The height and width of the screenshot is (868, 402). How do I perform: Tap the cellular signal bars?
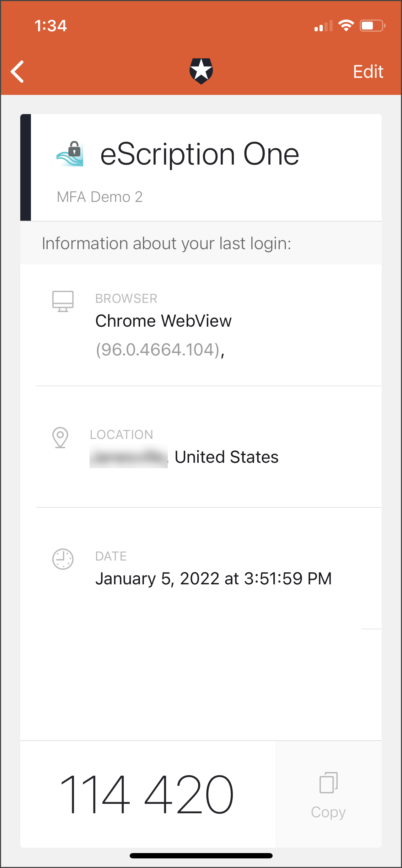tap(323, 26)
